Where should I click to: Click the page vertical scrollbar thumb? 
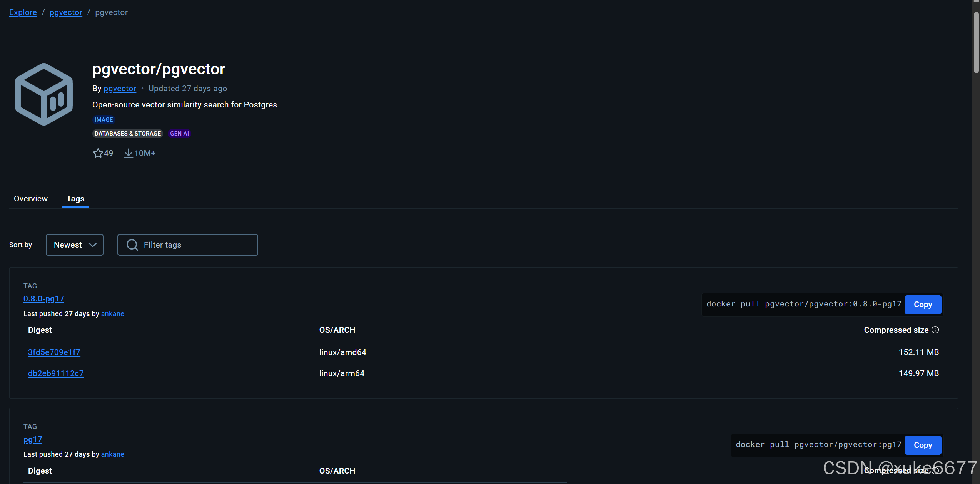pos(976,42)
